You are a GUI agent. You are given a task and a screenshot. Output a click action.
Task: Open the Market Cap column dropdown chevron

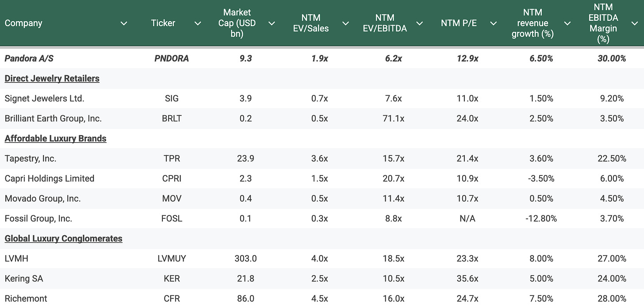tap(272, 23)
